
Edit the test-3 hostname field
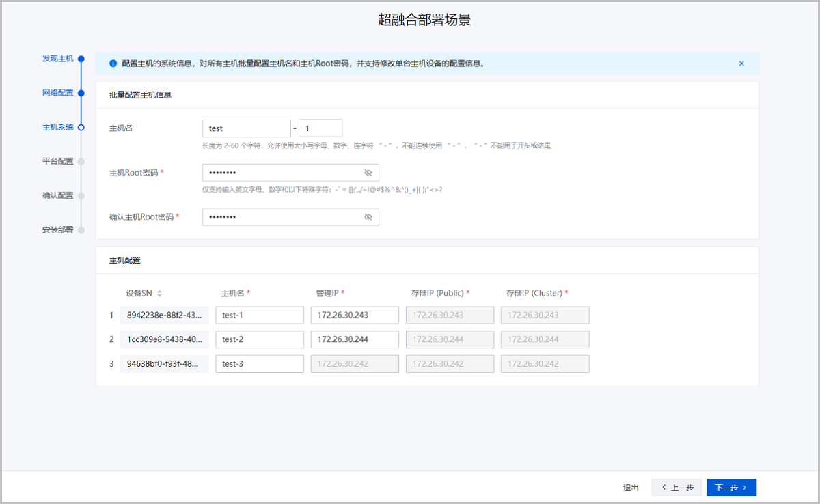tap(259, 364)
